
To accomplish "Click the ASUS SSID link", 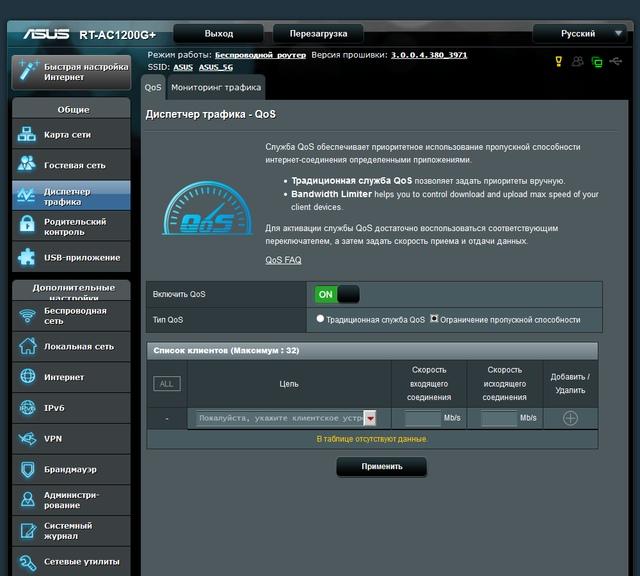I will pyautogui.click(x=183, y=67).
